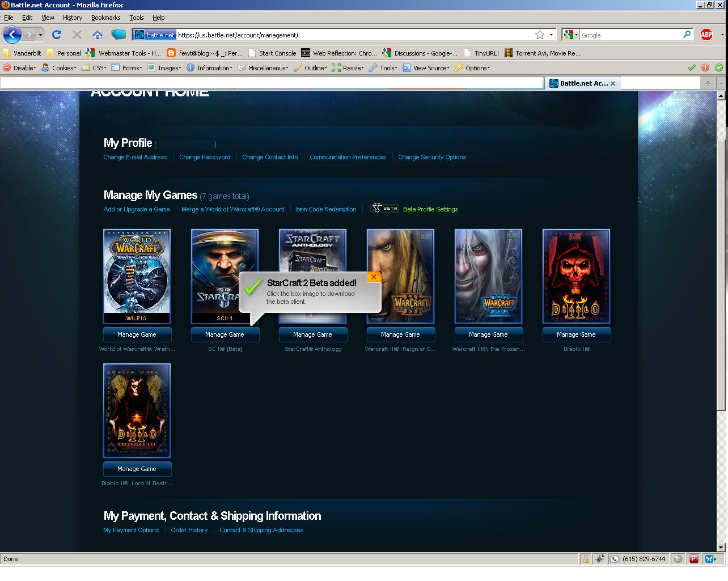Viewport: 728px width, 581px height.
Task: Open Beta Profile Settings link
Action: pos(430,209)
